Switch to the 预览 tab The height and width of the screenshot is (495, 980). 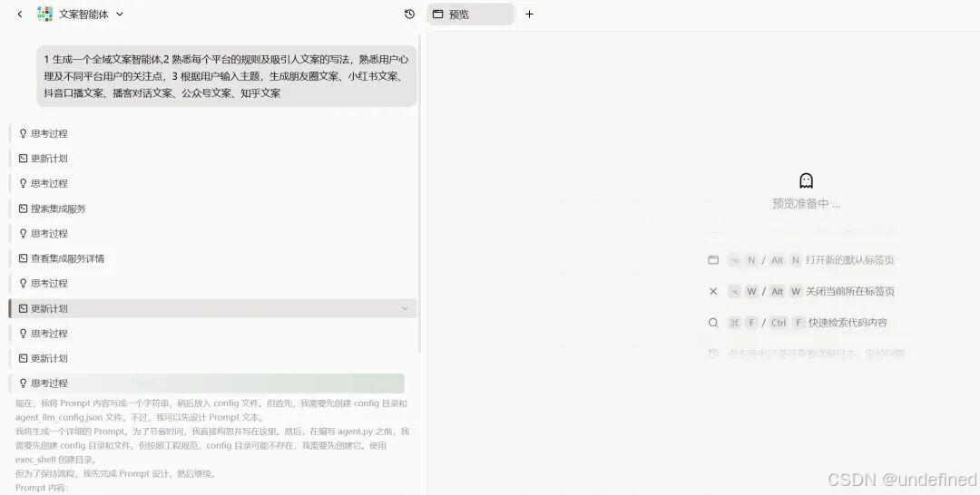tap(470, 14)
